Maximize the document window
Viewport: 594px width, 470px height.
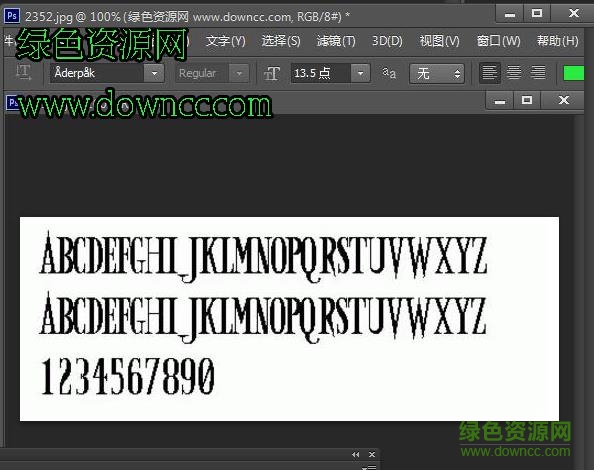(527, 101)
